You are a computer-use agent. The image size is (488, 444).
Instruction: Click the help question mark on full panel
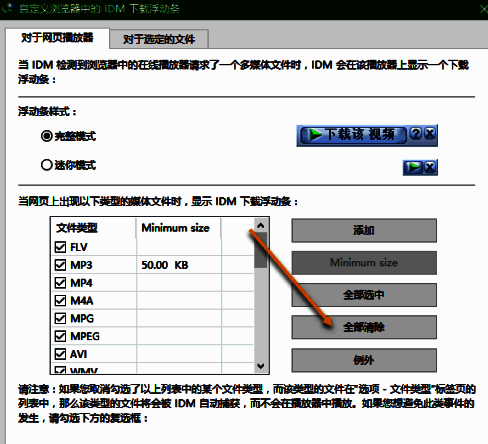point(415,134)
